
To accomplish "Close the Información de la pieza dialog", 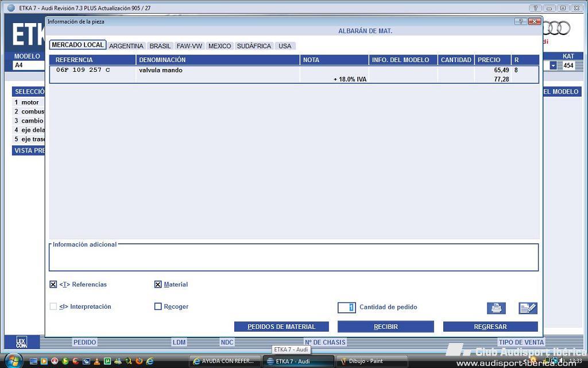I will point(535,21).
